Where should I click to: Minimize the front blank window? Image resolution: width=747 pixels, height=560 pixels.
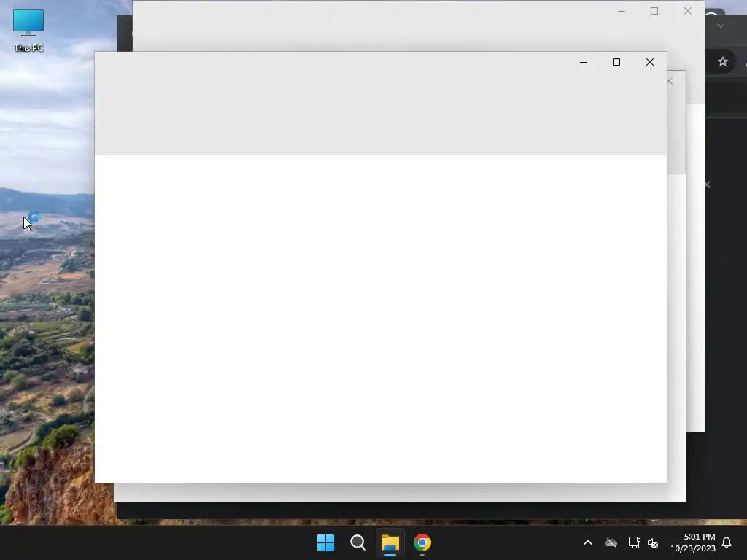584,62
